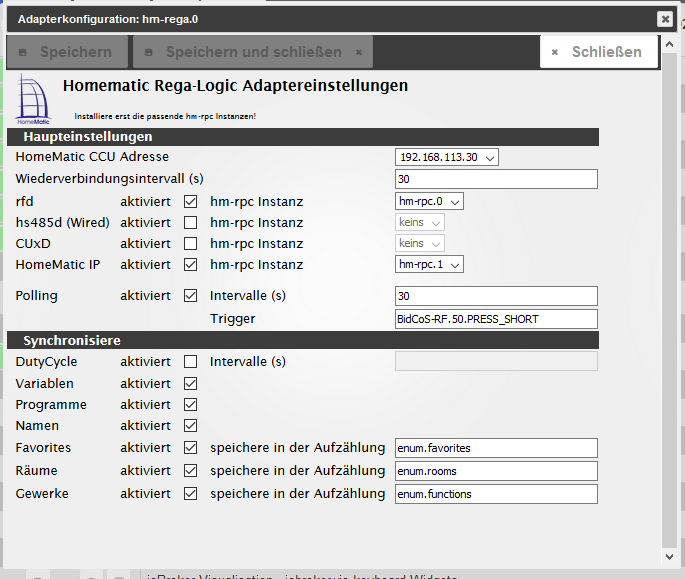Click Speichern und schließen button
685x579 pixels.
point(253,52)
